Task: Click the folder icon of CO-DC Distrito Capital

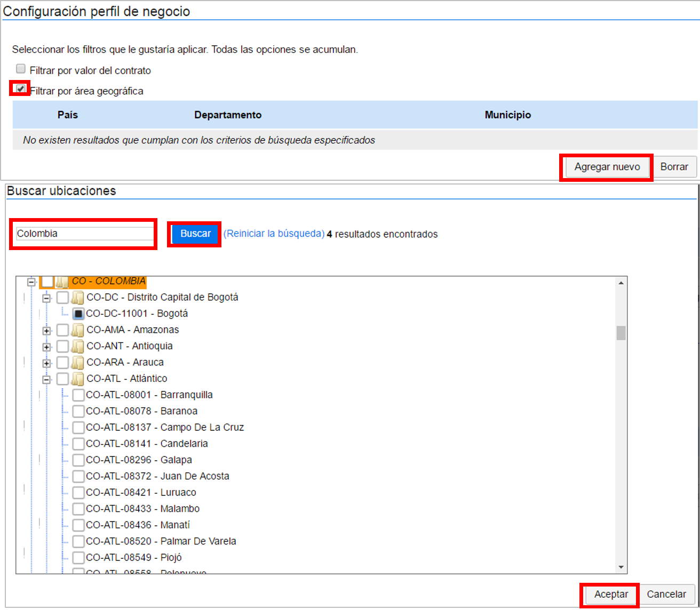Action: pyautogui.click(x=78, y=298)
